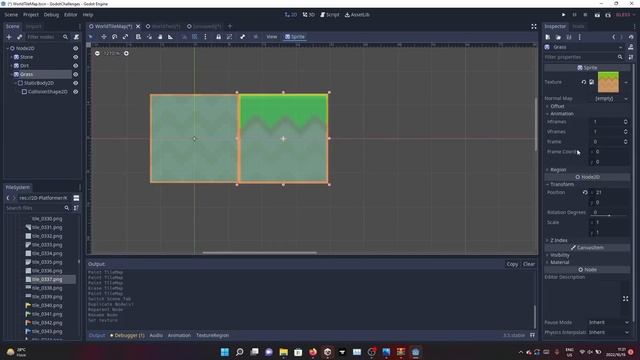Click the lock selected node icon
Image resolution: width=640 pixels, height=360 pixels.
(x=218, y=37)
